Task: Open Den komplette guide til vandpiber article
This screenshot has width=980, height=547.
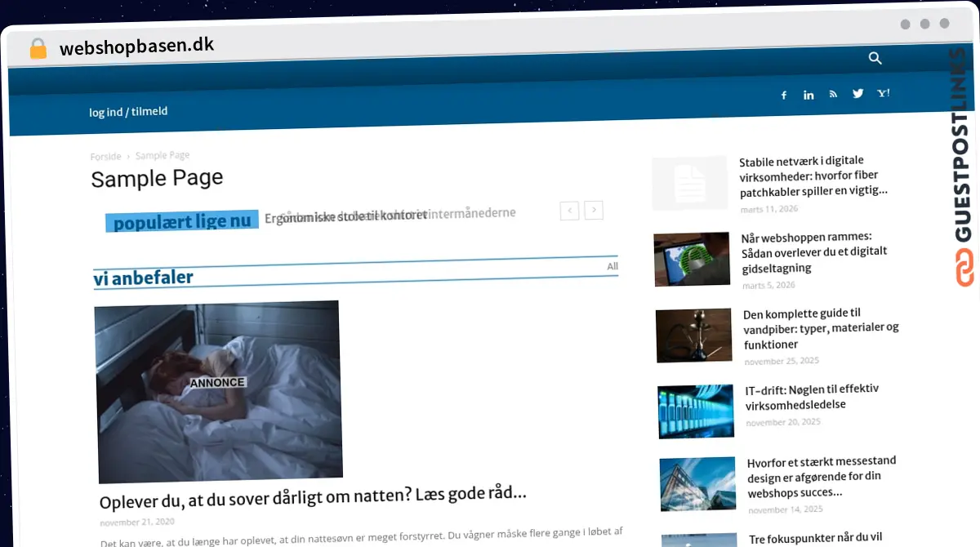Action: pyautogui.click(x=821, y=329)
